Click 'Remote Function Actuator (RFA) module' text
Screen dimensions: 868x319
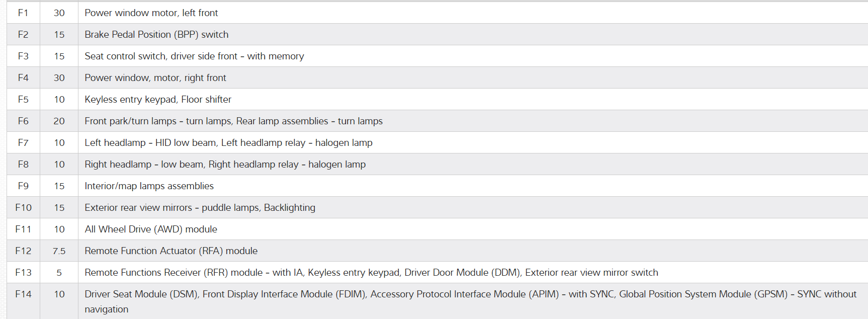point(171,251)
